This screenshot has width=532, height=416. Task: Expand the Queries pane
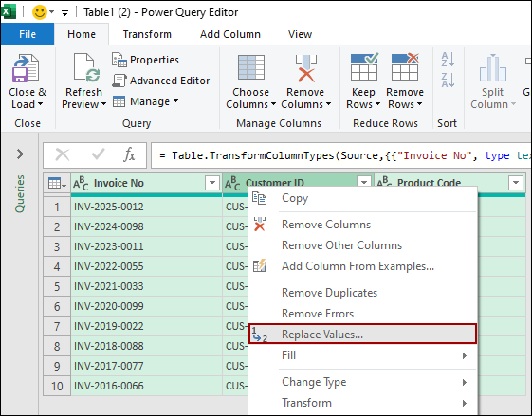tap(20, 154)
